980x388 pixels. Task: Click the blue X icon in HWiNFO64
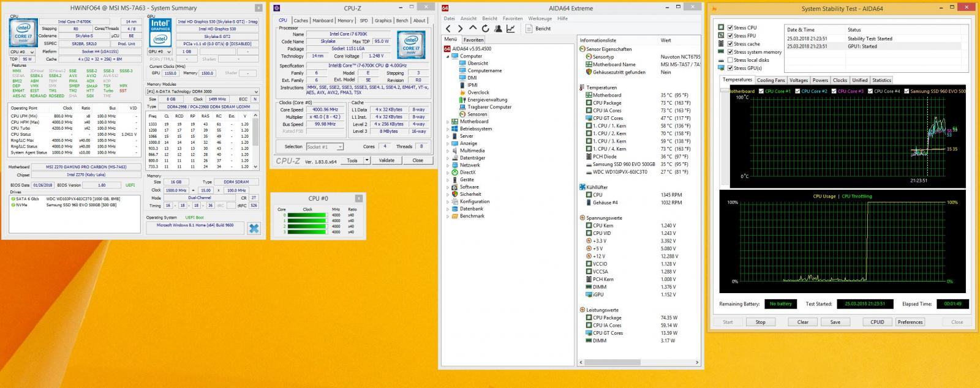(x=254, y=228)
